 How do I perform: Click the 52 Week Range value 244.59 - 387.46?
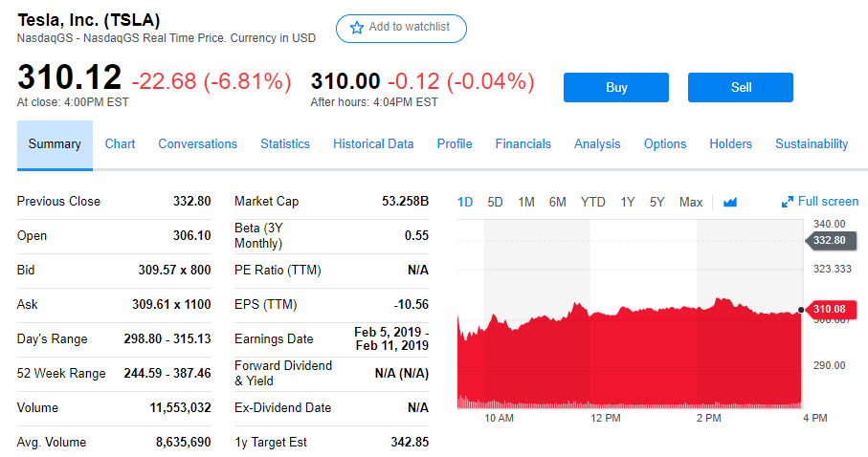(x=167, y=374)
